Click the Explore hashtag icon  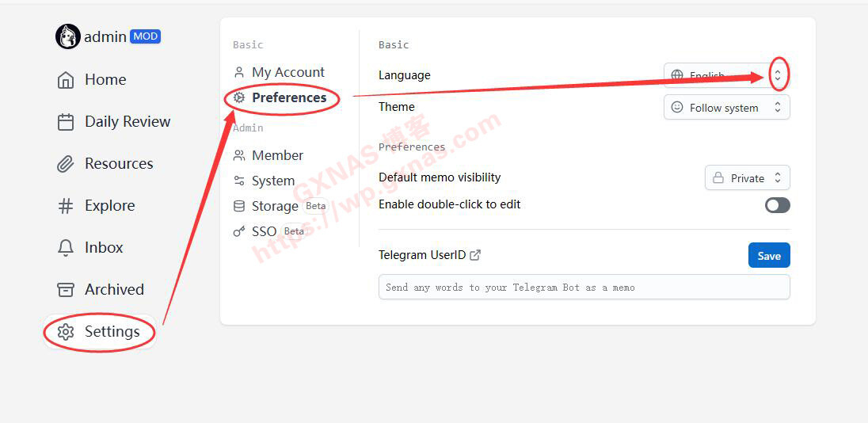[x=66, y=206]
